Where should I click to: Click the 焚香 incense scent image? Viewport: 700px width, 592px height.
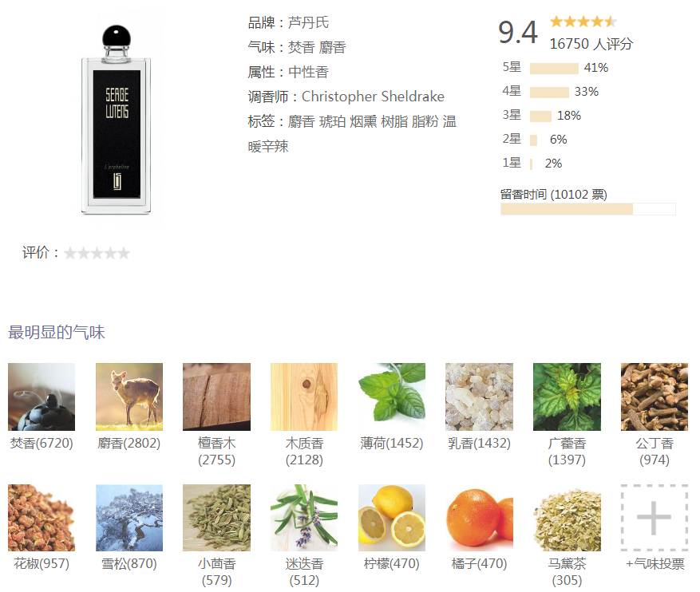(42, 397)
